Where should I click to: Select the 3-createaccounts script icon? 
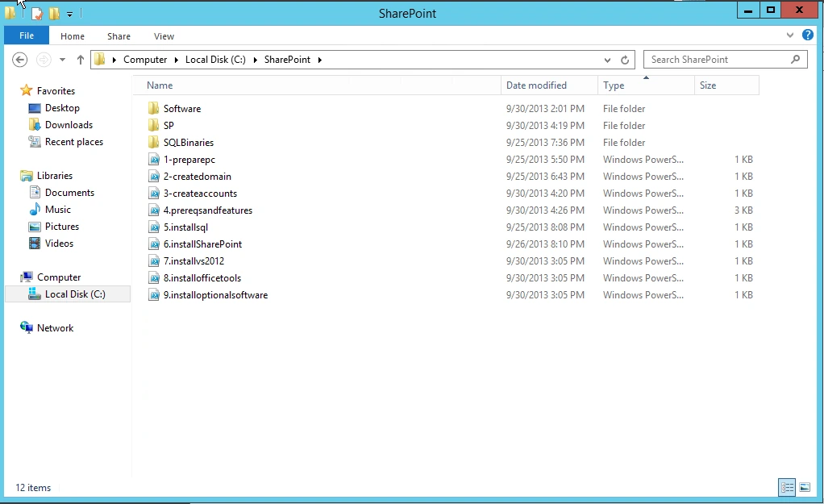154,194
